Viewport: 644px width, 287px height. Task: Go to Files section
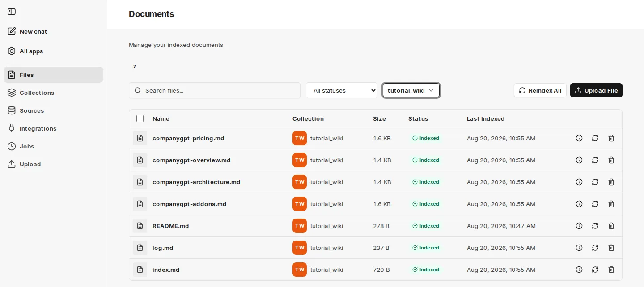pyautogui.click(x=54, y=75)
